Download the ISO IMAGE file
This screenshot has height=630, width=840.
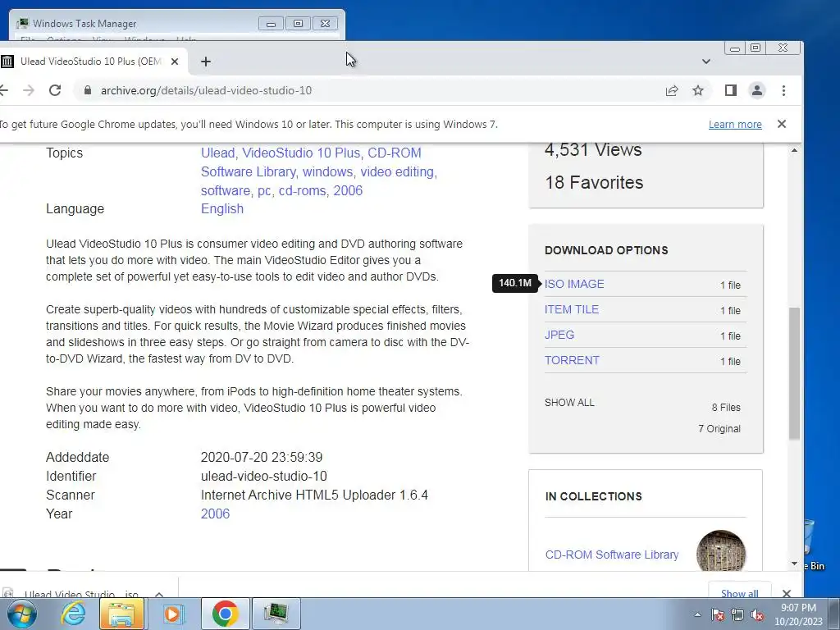click(x=573, y=284)
